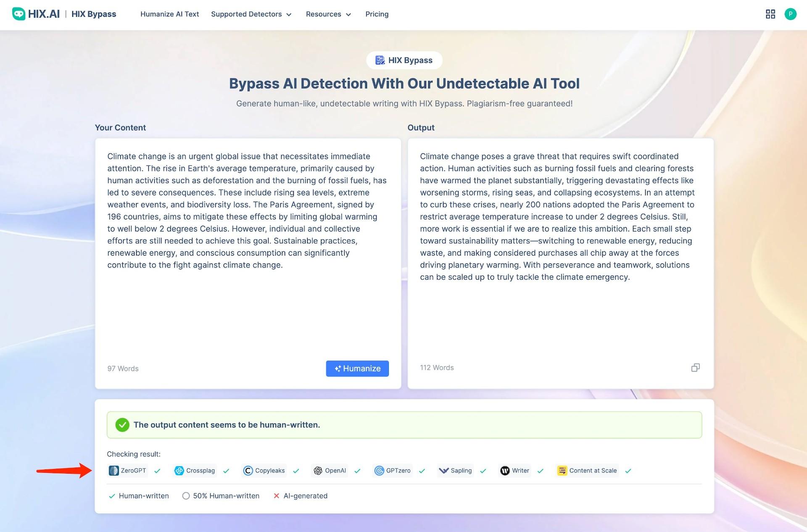Expand the Resources dropdown menu
This screenshot has width=807, height=532.
click(328, 14)
